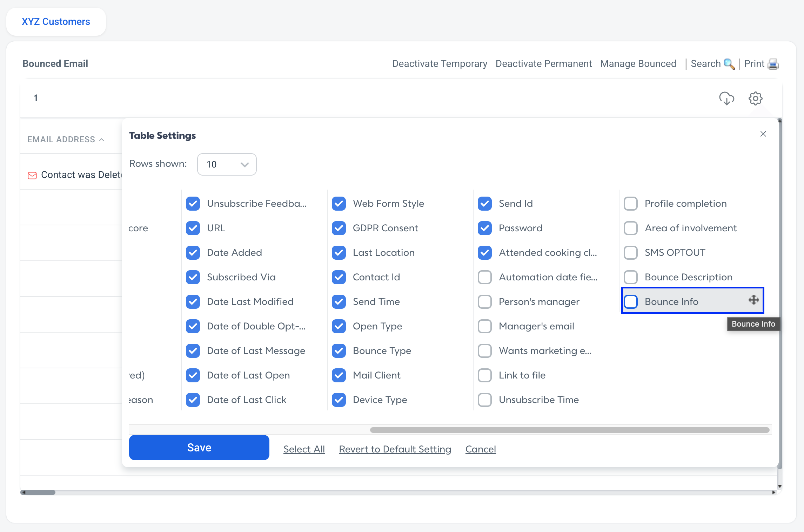
Task: Close the Table Settings panel
Action: click(763, 134)
